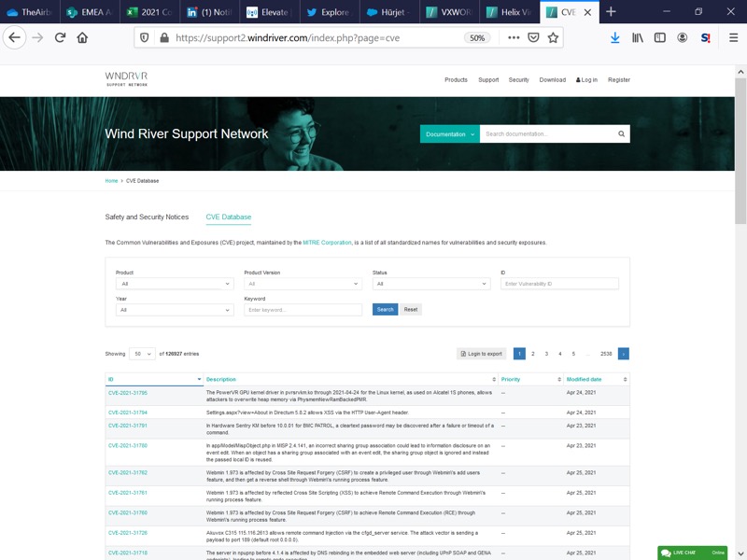Open the browser home page
747x560 pixels.
[x=82, y=37]
